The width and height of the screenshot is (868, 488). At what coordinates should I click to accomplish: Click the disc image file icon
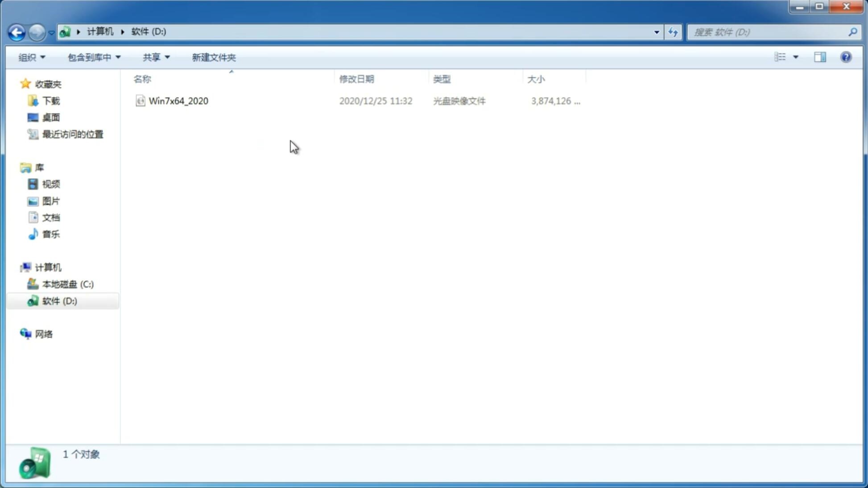(x=140, y=101)
